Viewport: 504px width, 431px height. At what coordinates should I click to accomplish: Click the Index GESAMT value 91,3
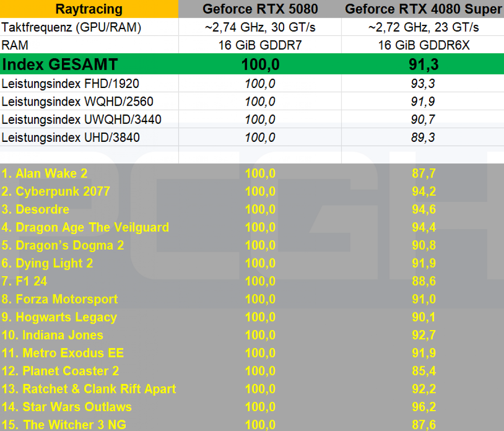(424, 64)
